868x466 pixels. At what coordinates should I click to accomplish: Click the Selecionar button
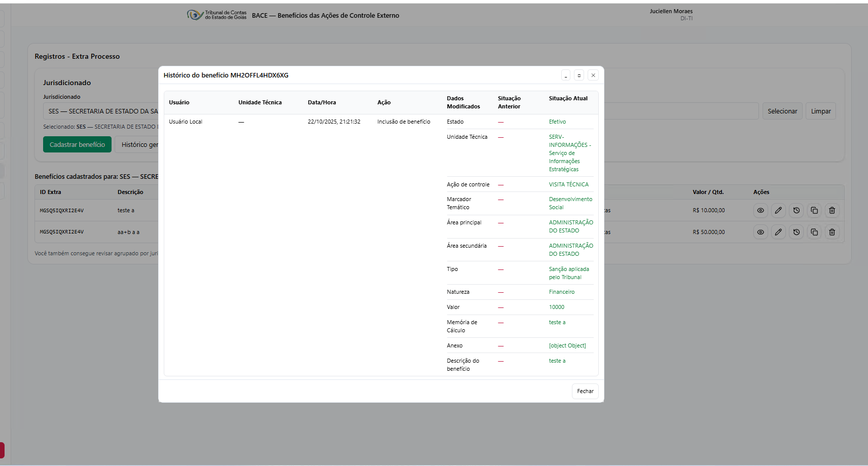[x=782, y=111]
